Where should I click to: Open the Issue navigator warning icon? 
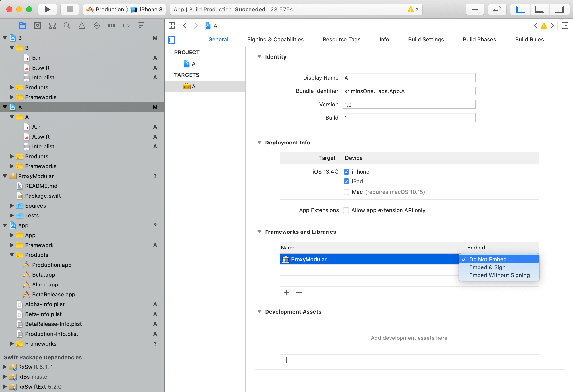(82, 26)
